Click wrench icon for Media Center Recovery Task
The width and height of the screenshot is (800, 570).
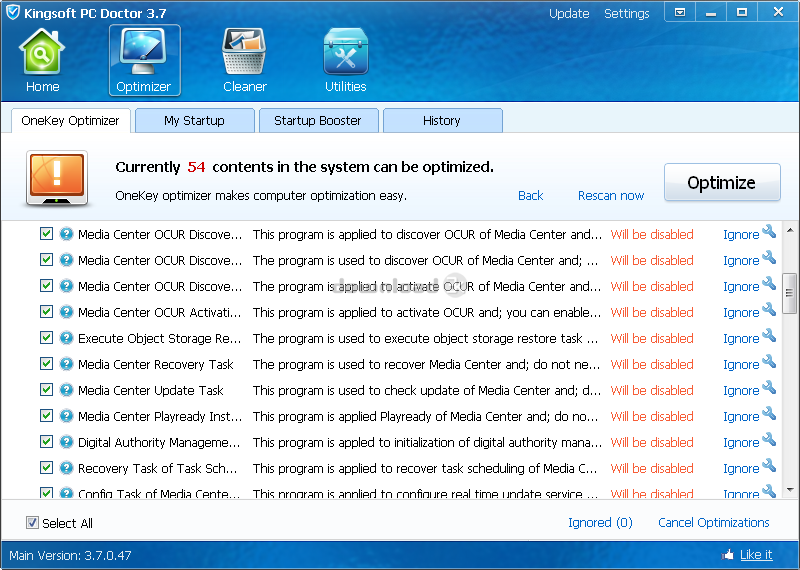coord(769,362)
